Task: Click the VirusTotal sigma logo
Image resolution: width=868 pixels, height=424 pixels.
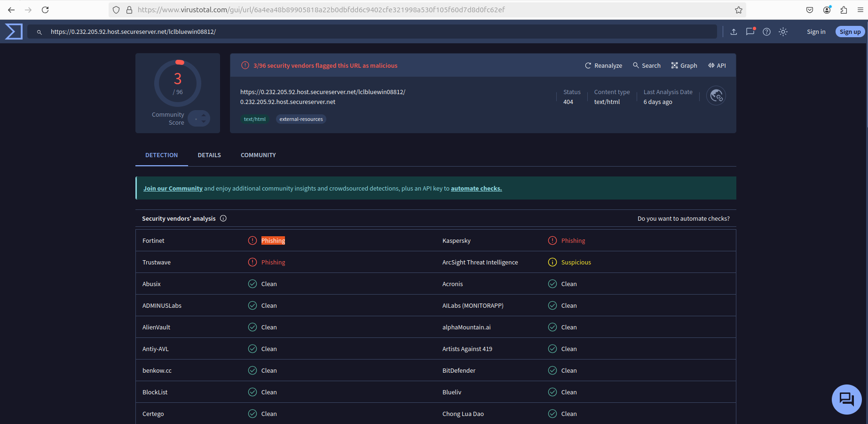Action: (x=14, y=32)
